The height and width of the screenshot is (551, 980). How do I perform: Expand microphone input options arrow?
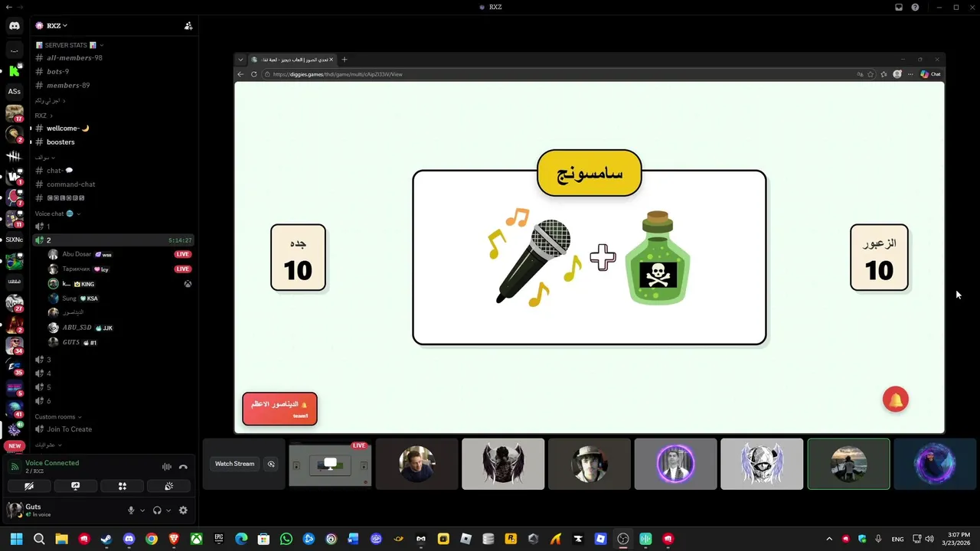pos(142,510)
